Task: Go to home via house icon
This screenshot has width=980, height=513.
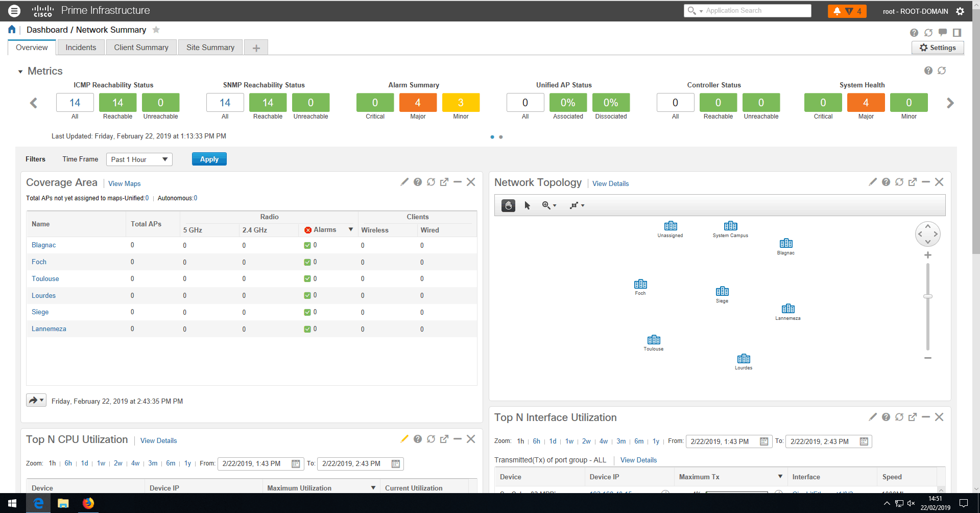Action: coord(12,30)
